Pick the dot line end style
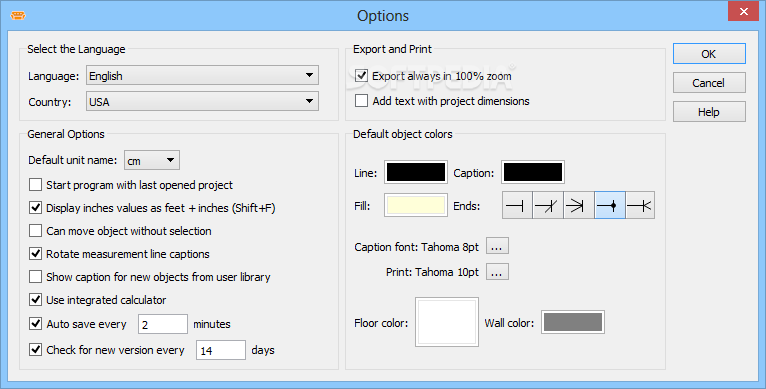 coord(610,206)
